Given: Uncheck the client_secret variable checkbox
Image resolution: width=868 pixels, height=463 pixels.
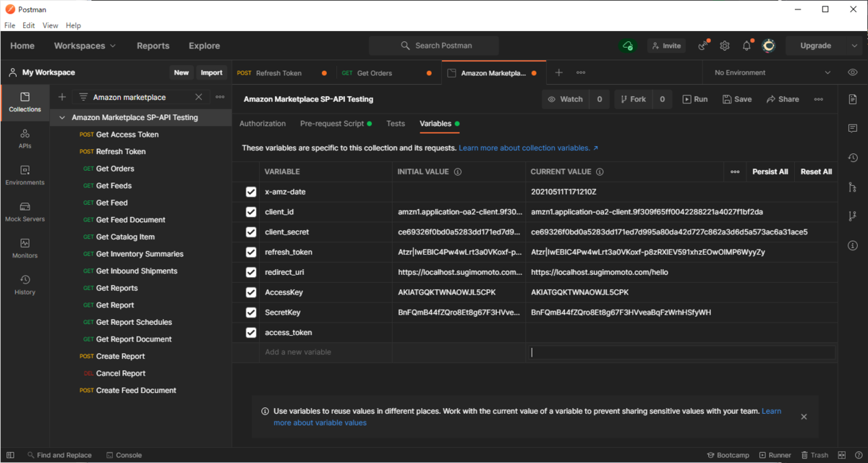Looking at the screenshot, I should click(251, 232).
